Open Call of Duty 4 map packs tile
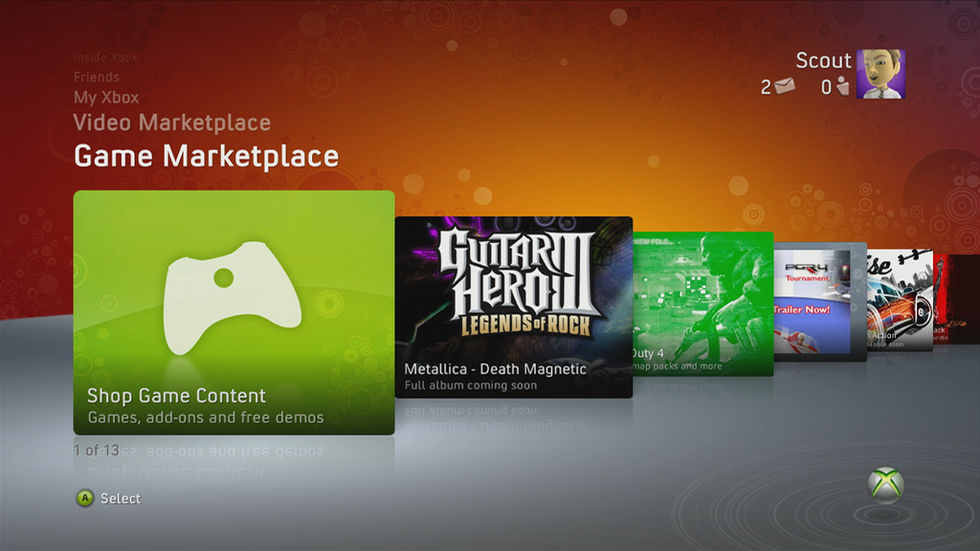 click(703, 304)
